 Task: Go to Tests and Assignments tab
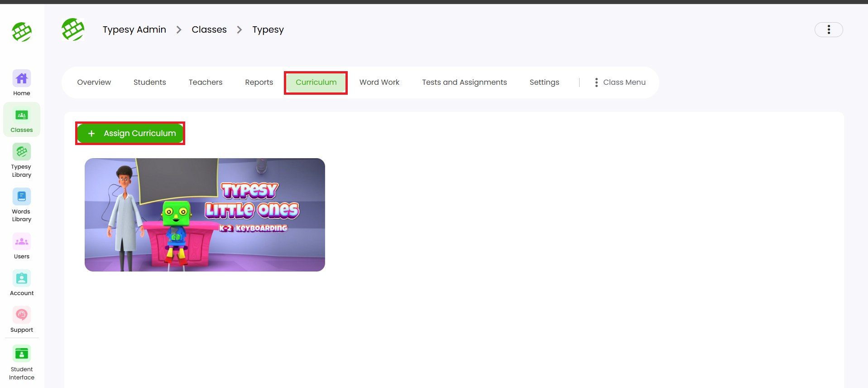[x=464, y=82]
